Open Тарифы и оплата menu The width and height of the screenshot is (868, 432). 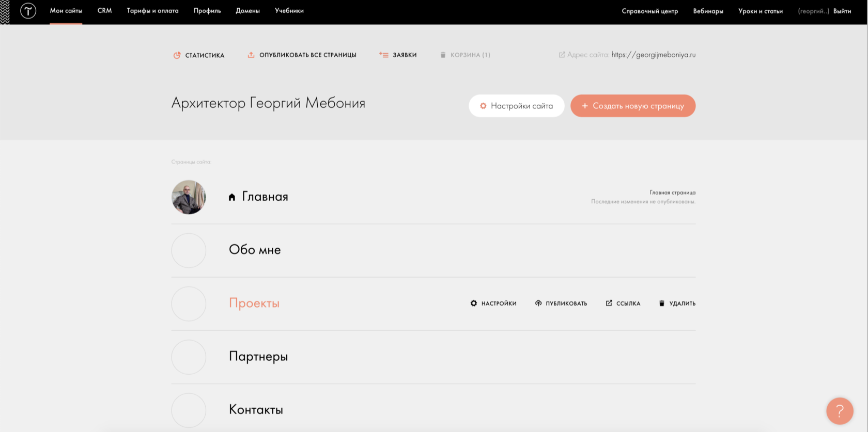[152, 11]
